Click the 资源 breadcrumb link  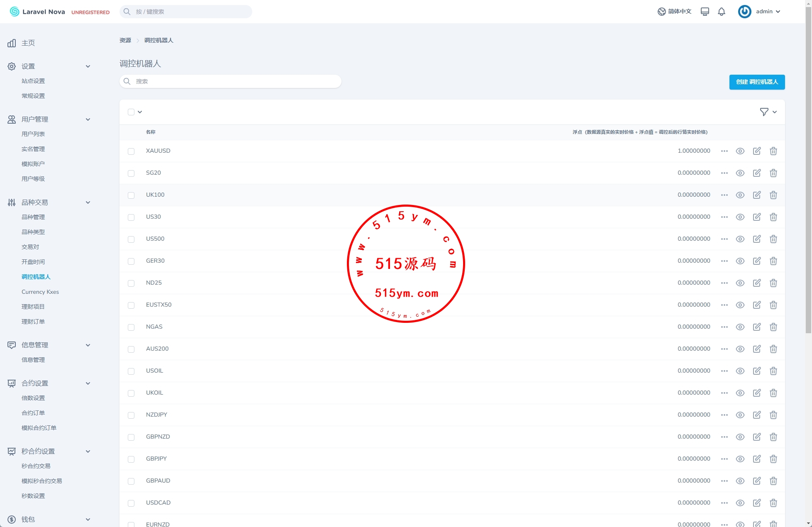click(x=125, y=40)
